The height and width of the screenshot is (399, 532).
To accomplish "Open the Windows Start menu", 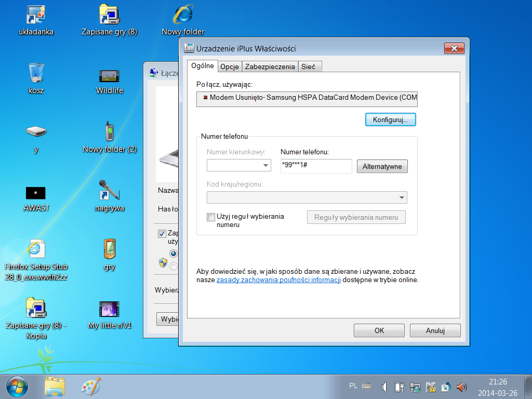I will [x=17, y=387].
